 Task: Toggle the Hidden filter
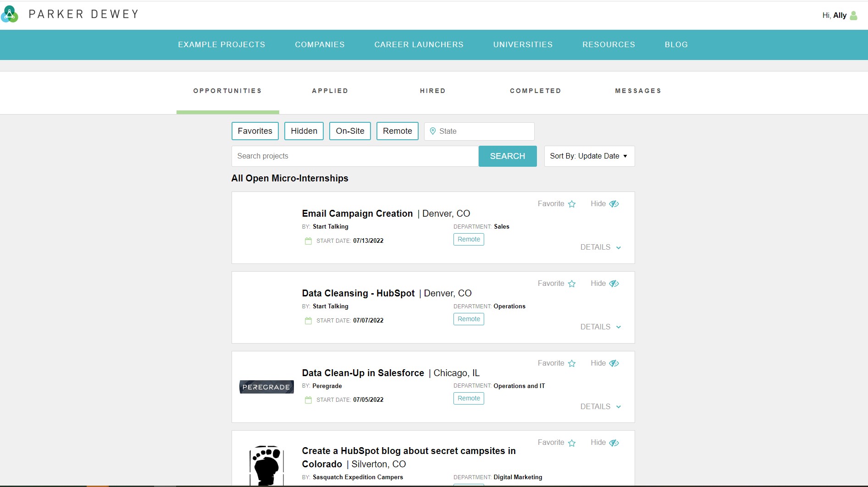click(x=304, y=131)
